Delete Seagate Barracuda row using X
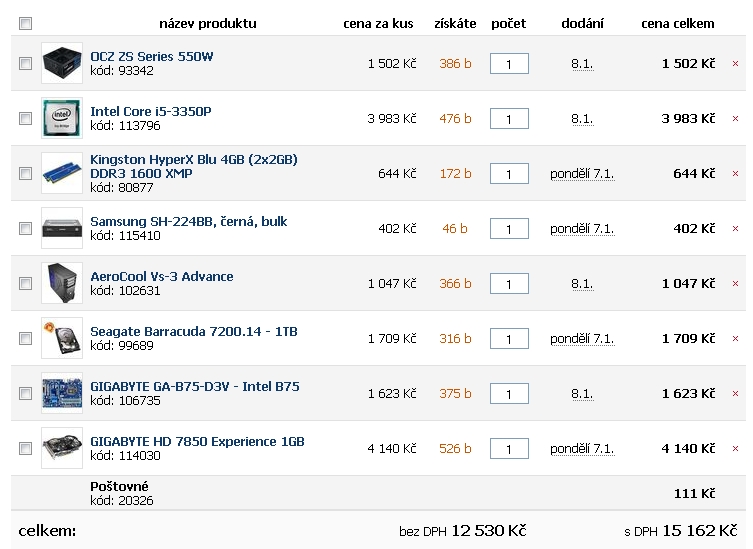Screen dimensions: 753x549 [735, 339]
